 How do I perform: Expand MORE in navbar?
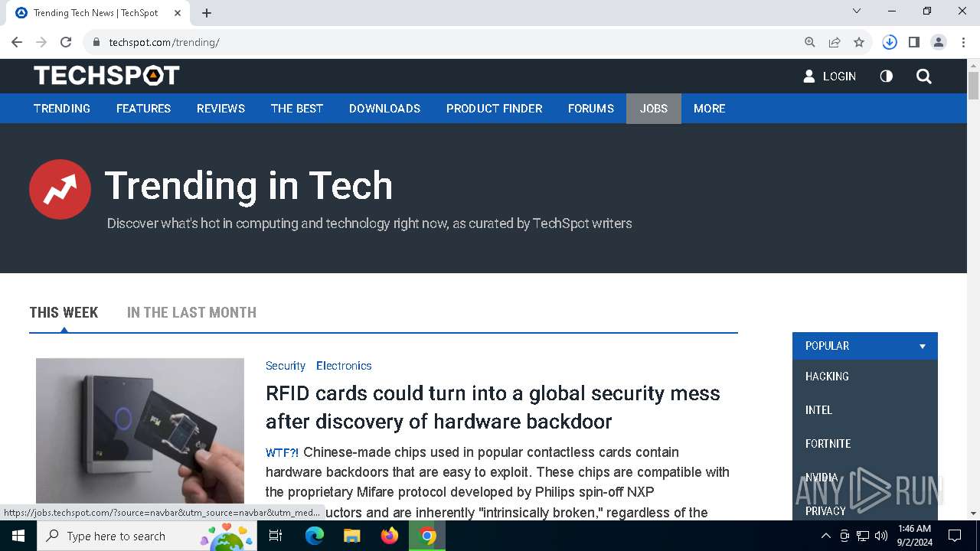click(709, 109)
